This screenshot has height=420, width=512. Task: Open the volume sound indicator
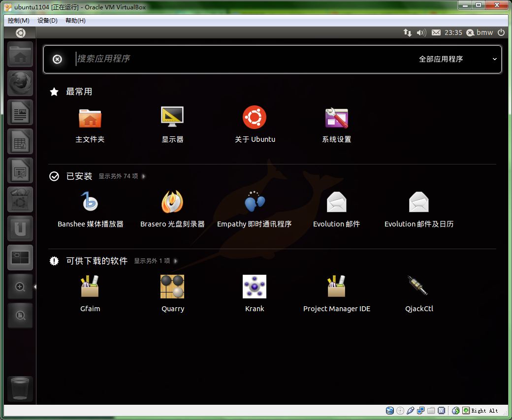[x=421, y=32]
